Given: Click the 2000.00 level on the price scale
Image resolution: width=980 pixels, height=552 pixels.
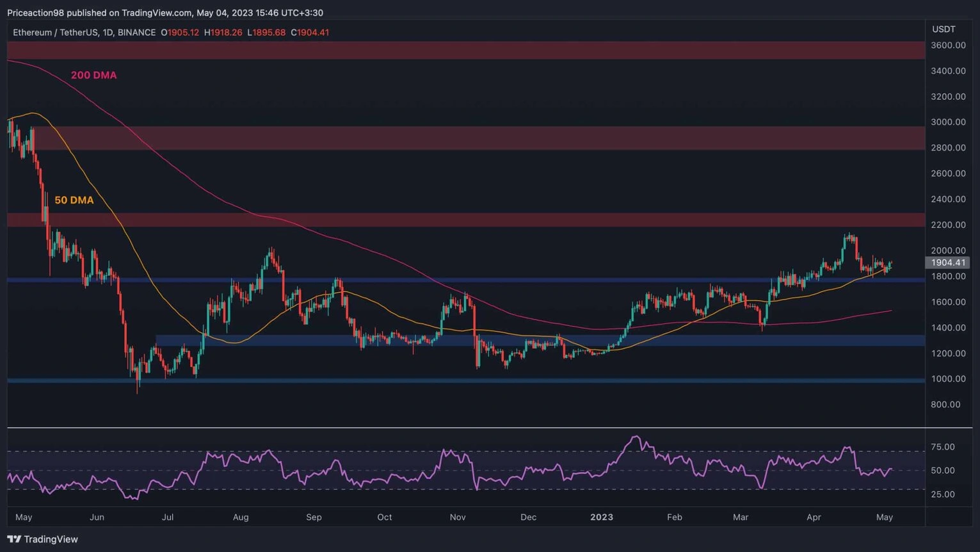Looking at the screenshot, I should tap(949, 250).
